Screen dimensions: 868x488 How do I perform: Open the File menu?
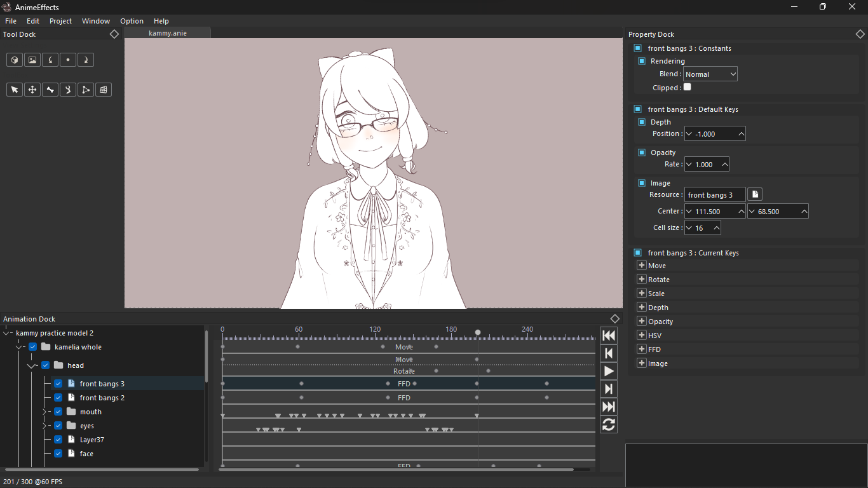11,21
